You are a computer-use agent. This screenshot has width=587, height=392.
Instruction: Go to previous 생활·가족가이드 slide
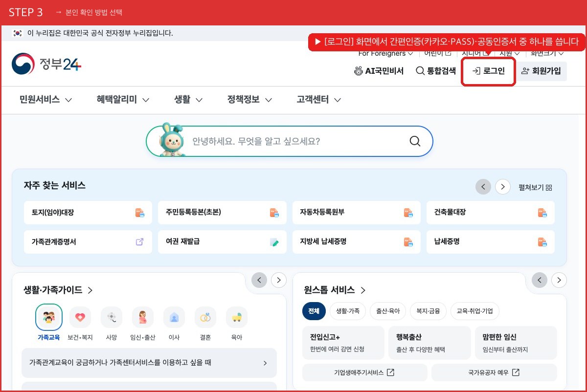(259, 280)
